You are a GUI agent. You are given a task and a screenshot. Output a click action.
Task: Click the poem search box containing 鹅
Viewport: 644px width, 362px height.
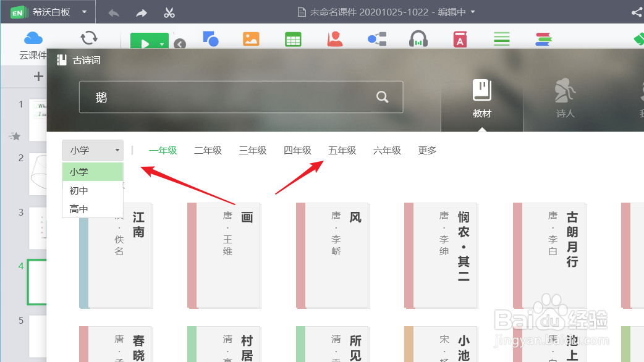click(241, 97)
